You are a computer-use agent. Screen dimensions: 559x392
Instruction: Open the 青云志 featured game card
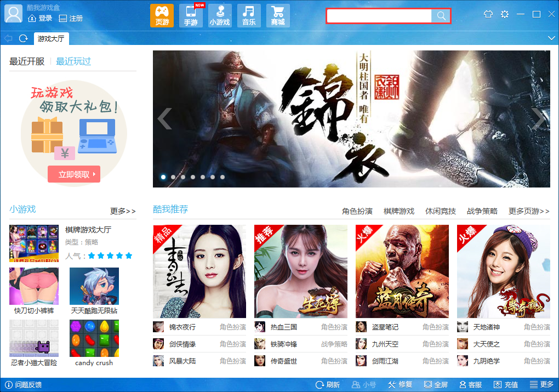point(199,271)
